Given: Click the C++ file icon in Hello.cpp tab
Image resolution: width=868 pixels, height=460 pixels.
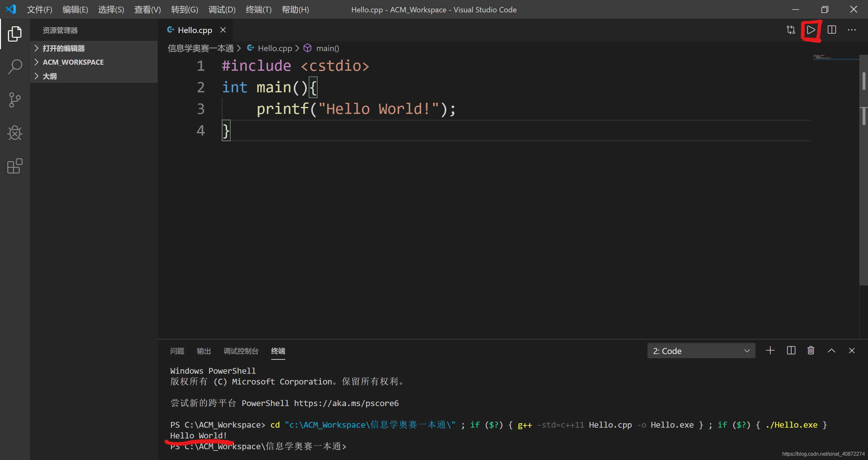Looking at the screenshot, I should [171, 30].
